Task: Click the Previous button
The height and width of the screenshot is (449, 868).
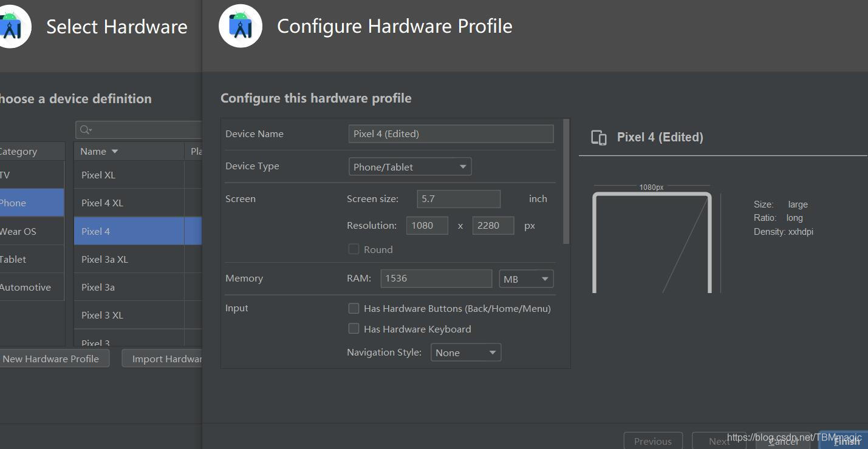Action: coord(653,441)
